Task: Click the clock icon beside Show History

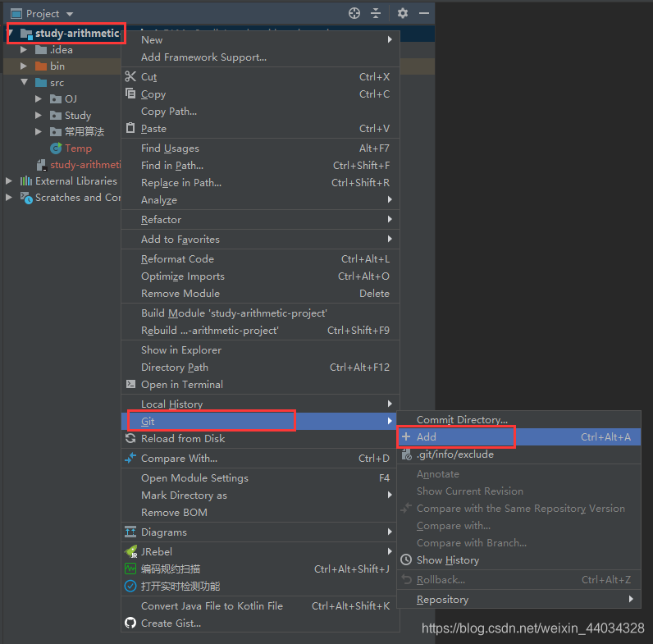Action: tap(406, 560)
